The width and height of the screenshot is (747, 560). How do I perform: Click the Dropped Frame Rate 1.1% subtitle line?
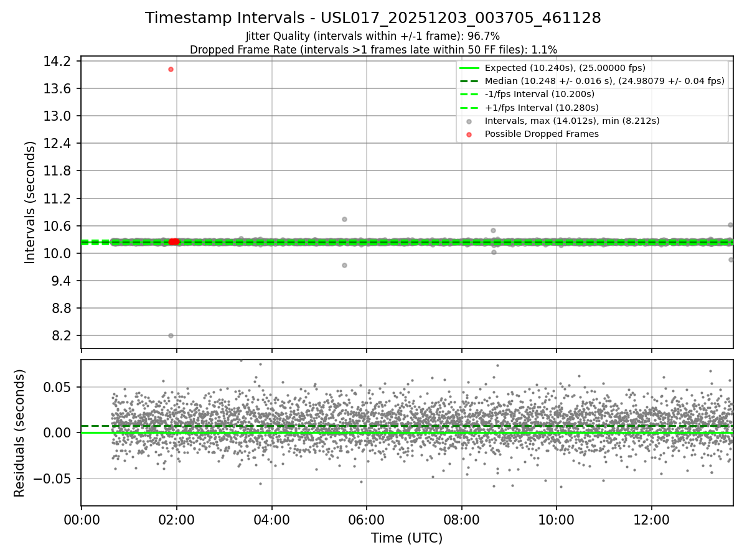(373, 50)
